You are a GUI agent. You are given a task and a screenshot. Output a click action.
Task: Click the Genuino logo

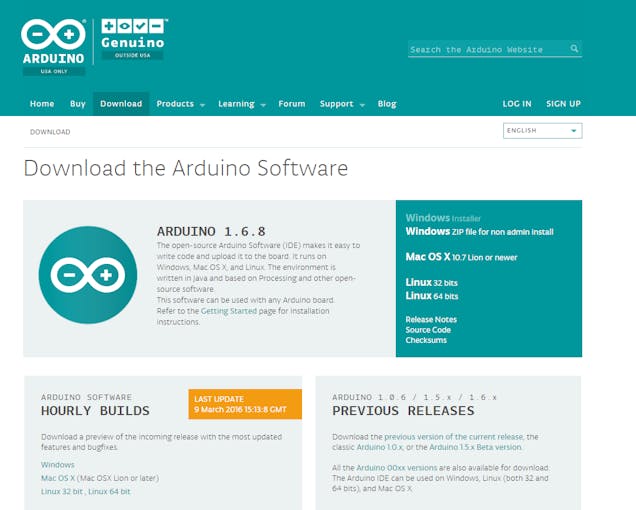[x=133, y=39]
